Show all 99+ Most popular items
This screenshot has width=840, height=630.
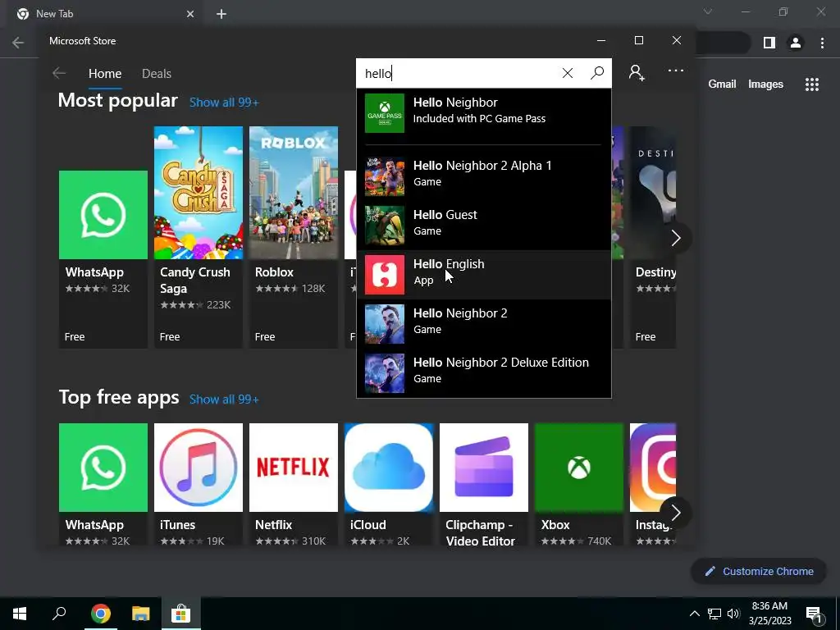coord(224,103)
